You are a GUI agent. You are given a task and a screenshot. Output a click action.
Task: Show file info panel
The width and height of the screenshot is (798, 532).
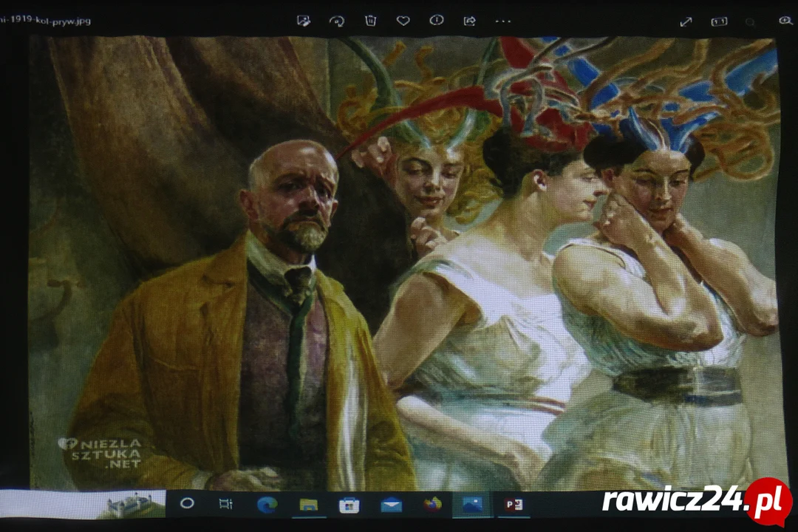[x=436, y=21]
